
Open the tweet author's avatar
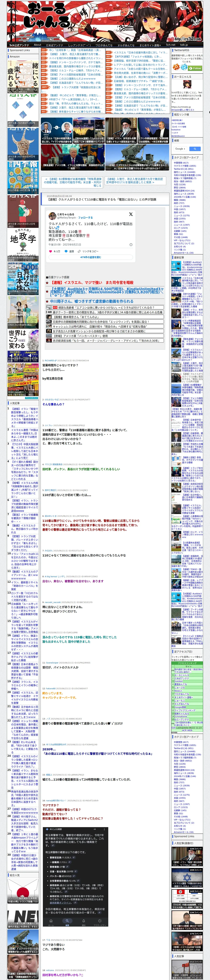[53, 216]
